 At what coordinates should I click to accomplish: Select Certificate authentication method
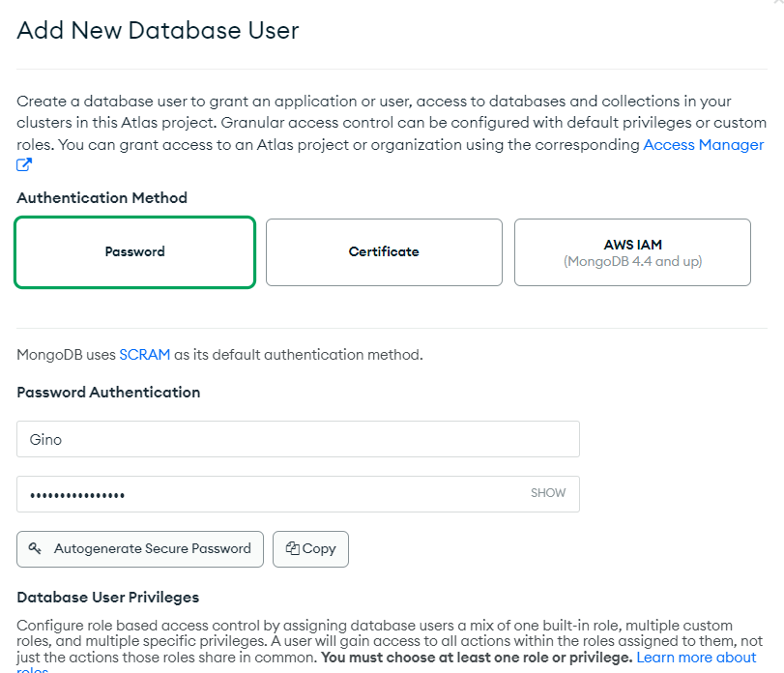coord(384,251)
